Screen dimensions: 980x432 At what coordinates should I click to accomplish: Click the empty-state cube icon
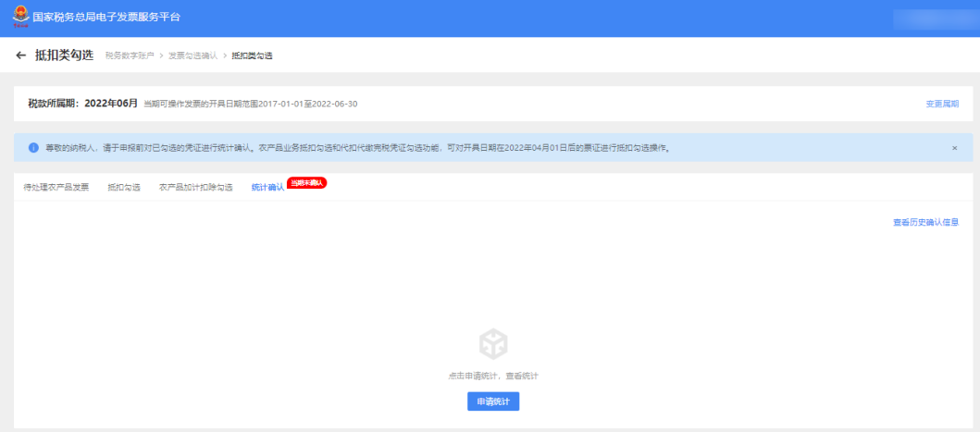pyautogui.click(x=493, y=344)
